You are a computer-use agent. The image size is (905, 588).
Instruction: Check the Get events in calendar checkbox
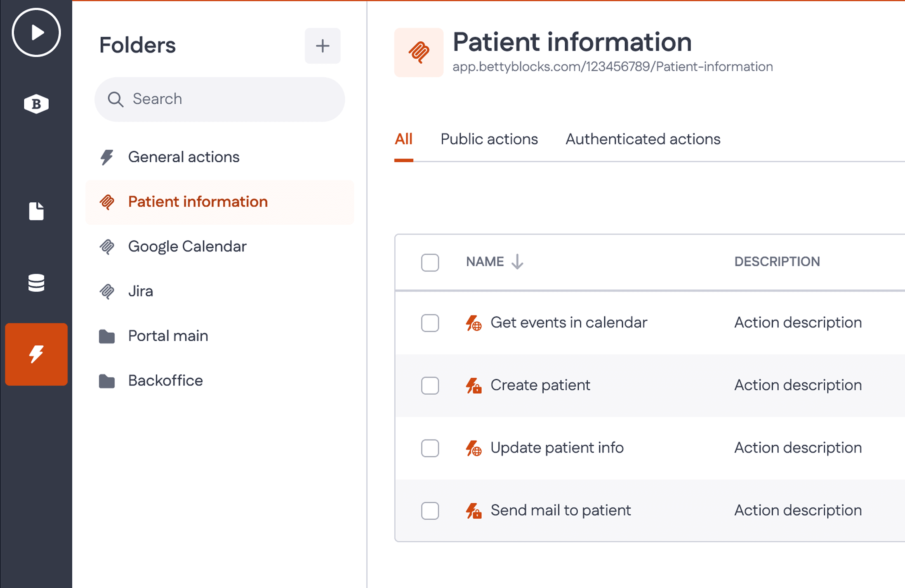(x=430, y=323)
